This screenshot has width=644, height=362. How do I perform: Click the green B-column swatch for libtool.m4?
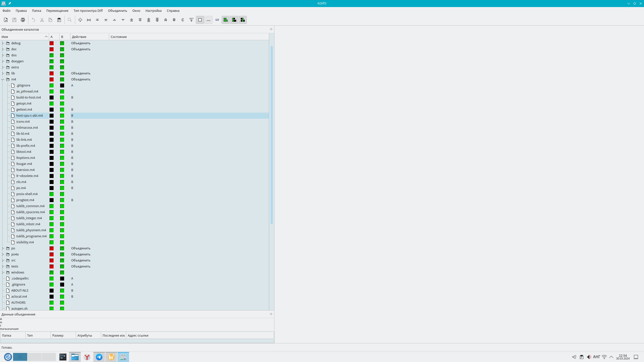pyautogui.click(x=62, y=152)
